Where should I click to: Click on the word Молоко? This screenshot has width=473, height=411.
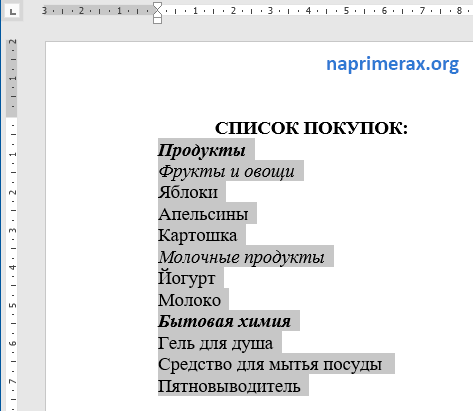189,300
